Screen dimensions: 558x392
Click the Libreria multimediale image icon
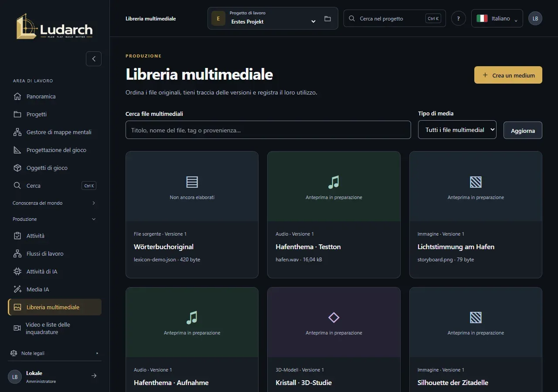17,307
